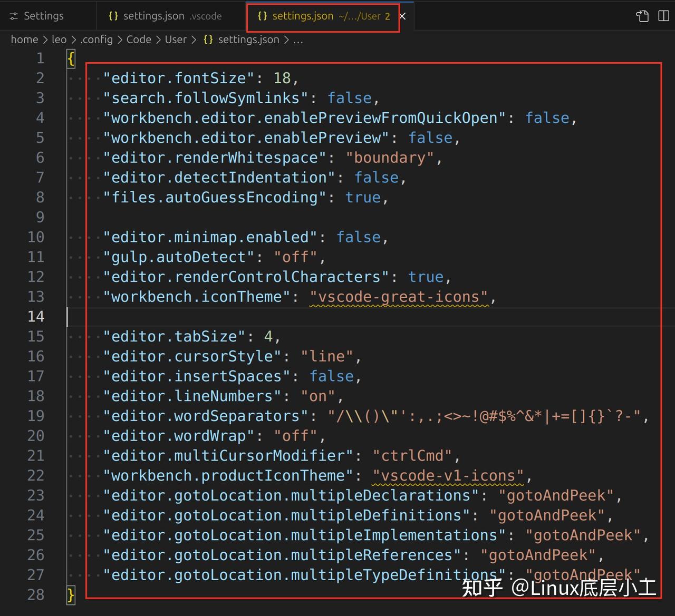Click the underlined "vscode-great-icons" value

coord(399,297)
